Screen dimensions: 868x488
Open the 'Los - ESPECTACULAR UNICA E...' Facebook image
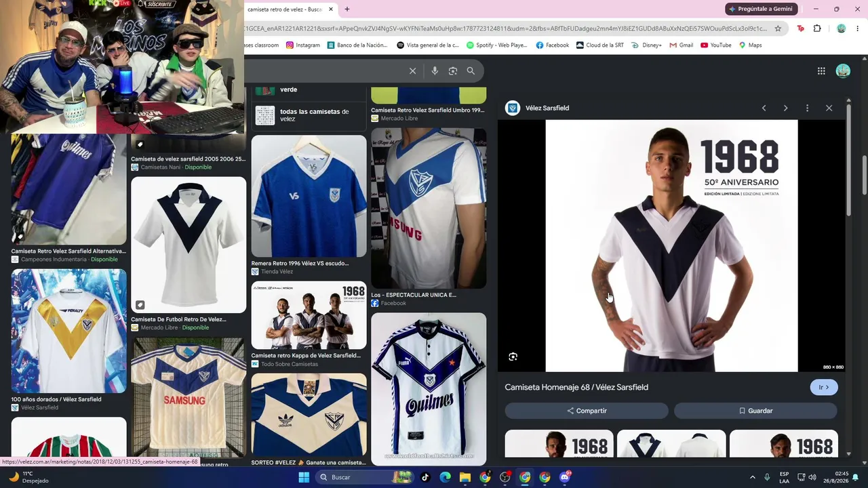[429, 209]
